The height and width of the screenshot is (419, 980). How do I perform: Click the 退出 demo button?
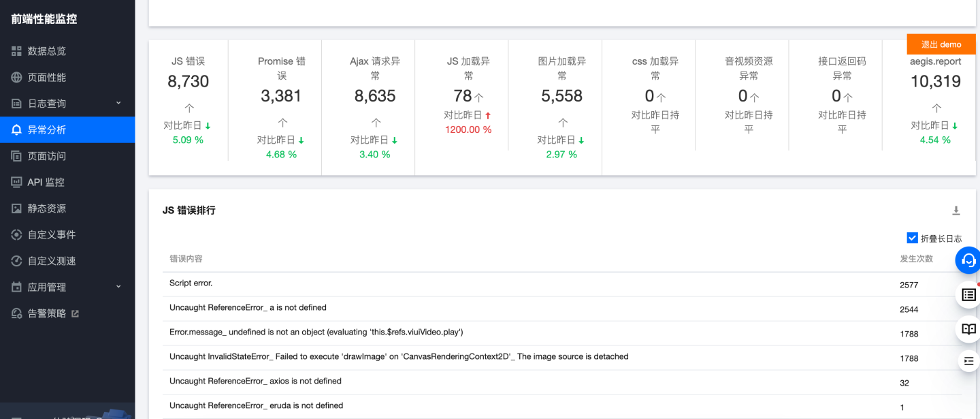click(941, 44)
